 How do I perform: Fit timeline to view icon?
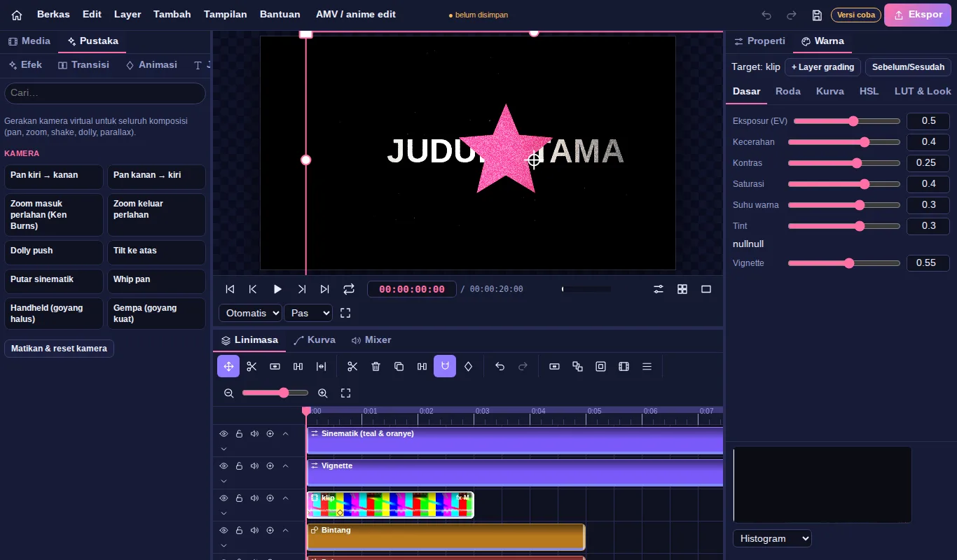pyautogui.click(x=345, y=393)
